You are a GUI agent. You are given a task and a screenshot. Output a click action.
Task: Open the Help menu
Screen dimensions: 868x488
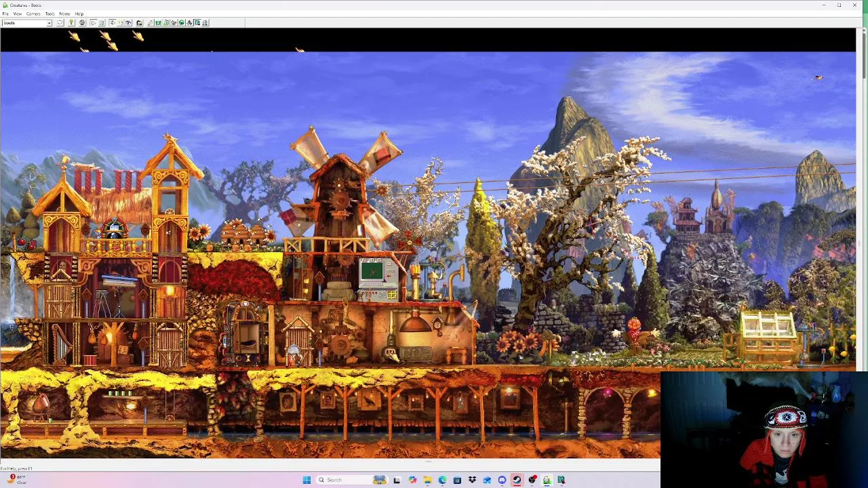click(79, 14)
